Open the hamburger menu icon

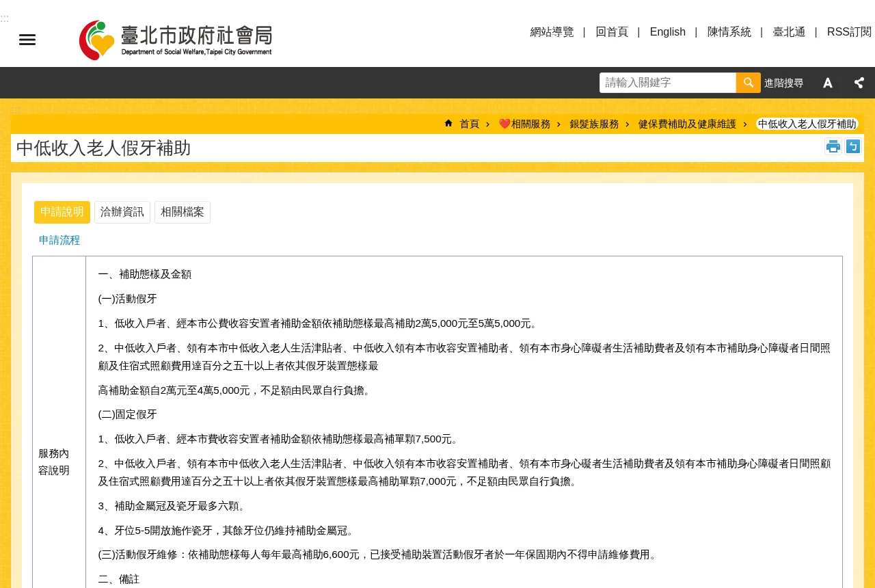(x=27, y=40)
